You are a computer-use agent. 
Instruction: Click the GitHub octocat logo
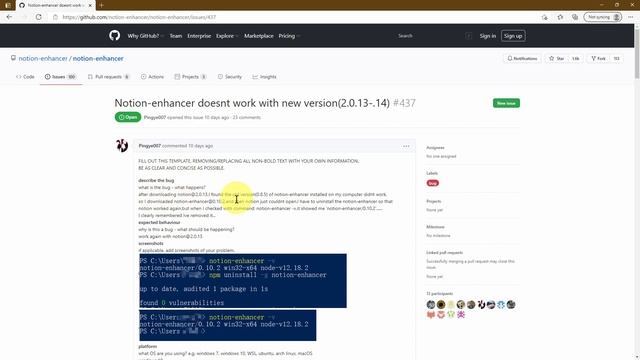click(115, 36)
